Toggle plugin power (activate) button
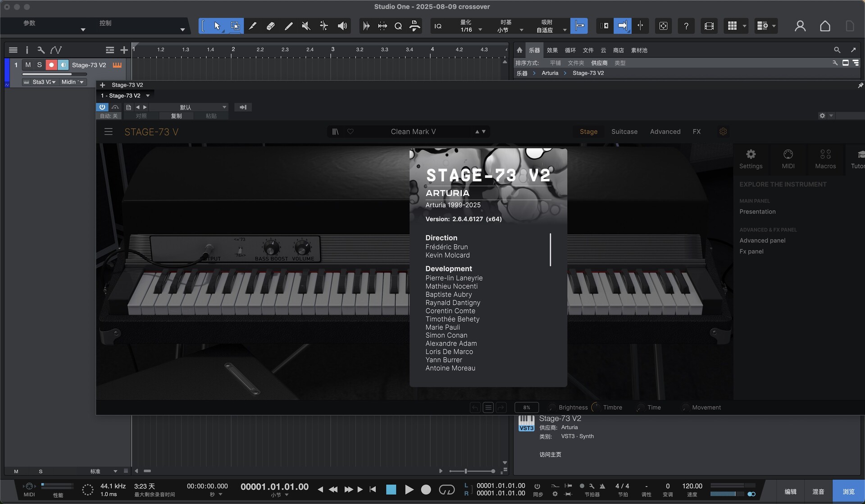 tap(102, 107)
